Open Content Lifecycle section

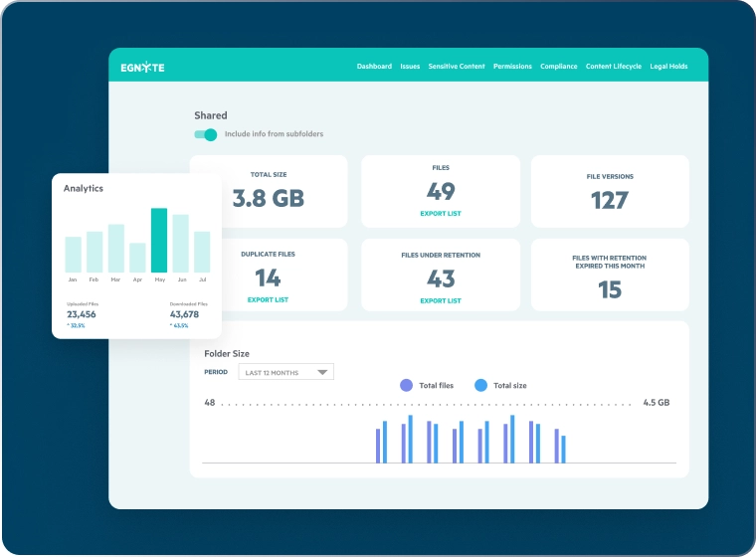[613, 67]
